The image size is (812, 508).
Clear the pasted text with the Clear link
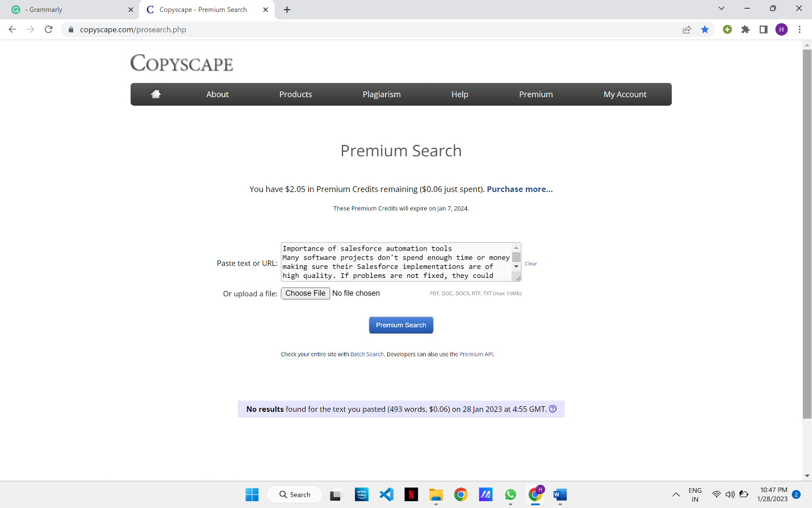point(531,264)
